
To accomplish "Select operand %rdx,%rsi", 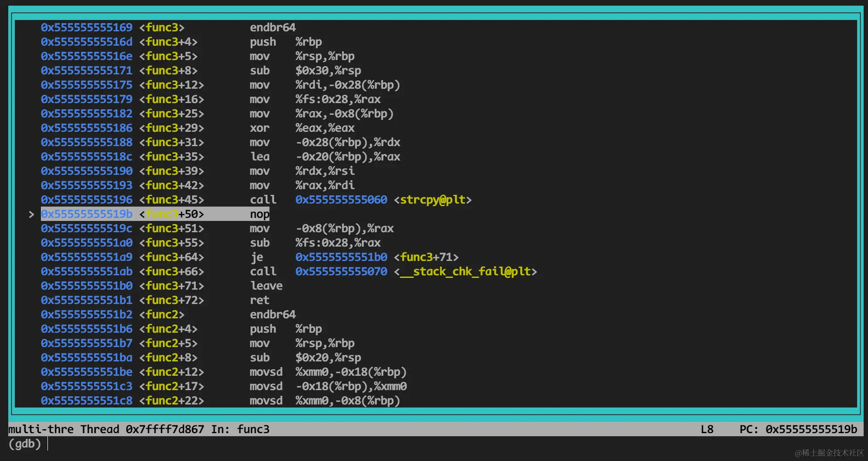I will [325, 171].
